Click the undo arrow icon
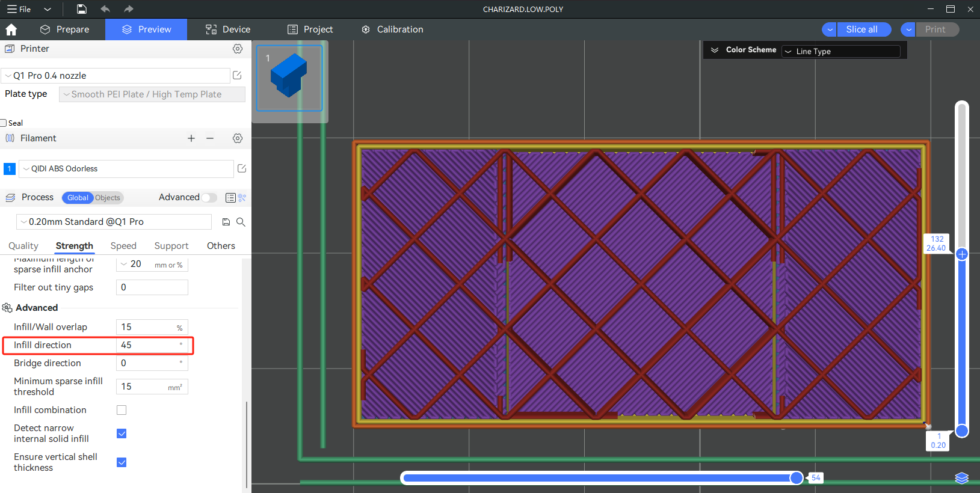 click(x=105, y=9)
